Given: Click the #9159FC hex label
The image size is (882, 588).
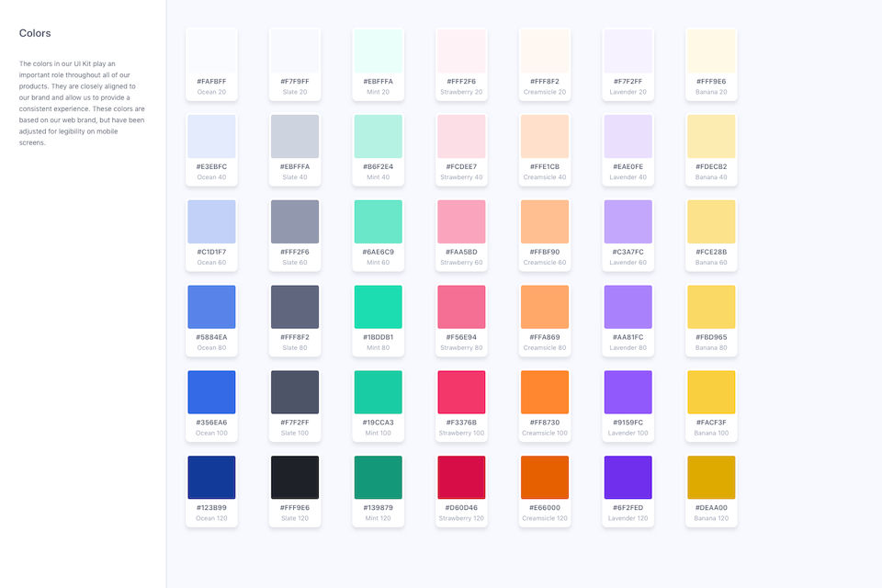Looking at the screenshot, I should tap(628, 423).
